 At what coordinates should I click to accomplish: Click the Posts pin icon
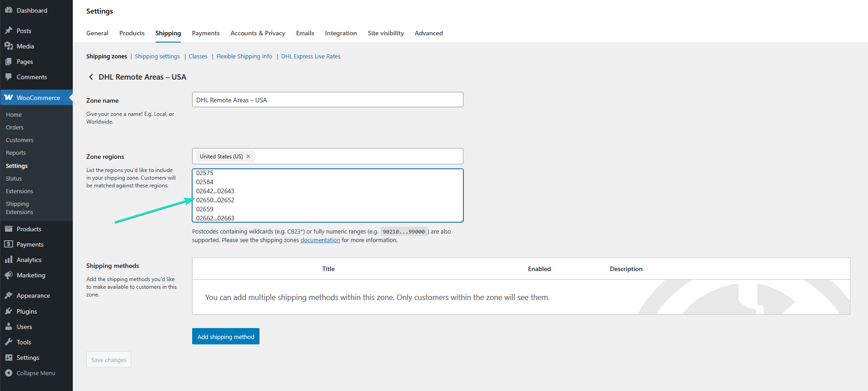pyautogui.click(x=9, y=30)
